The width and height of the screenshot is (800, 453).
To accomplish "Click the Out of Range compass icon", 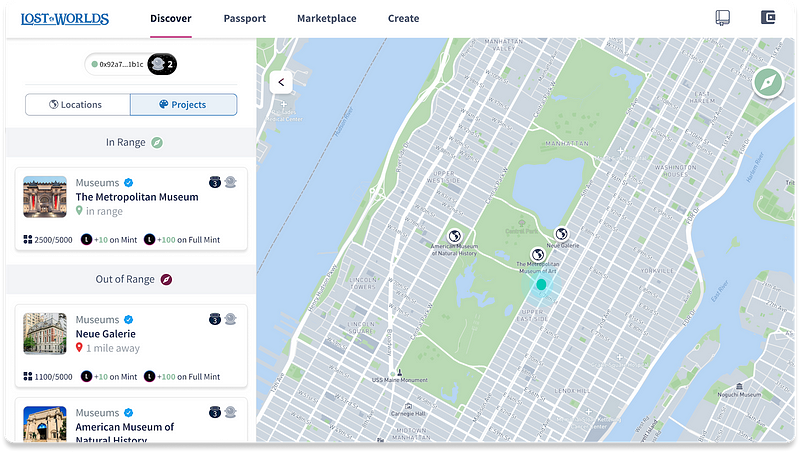I will click(166, 280).
